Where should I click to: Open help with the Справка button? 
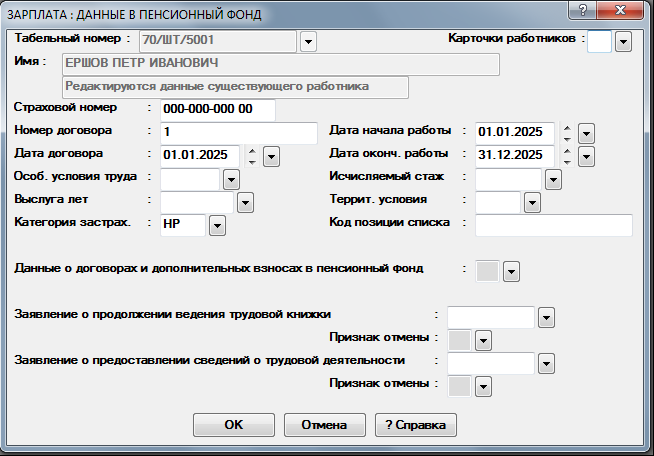click(415, 424)
